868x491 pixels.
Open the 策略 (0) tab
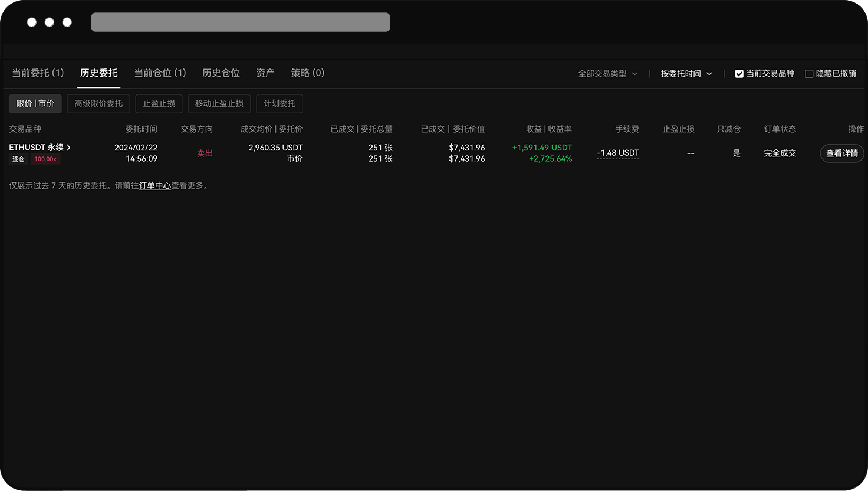pyautogui.click(x=307, y=73)
